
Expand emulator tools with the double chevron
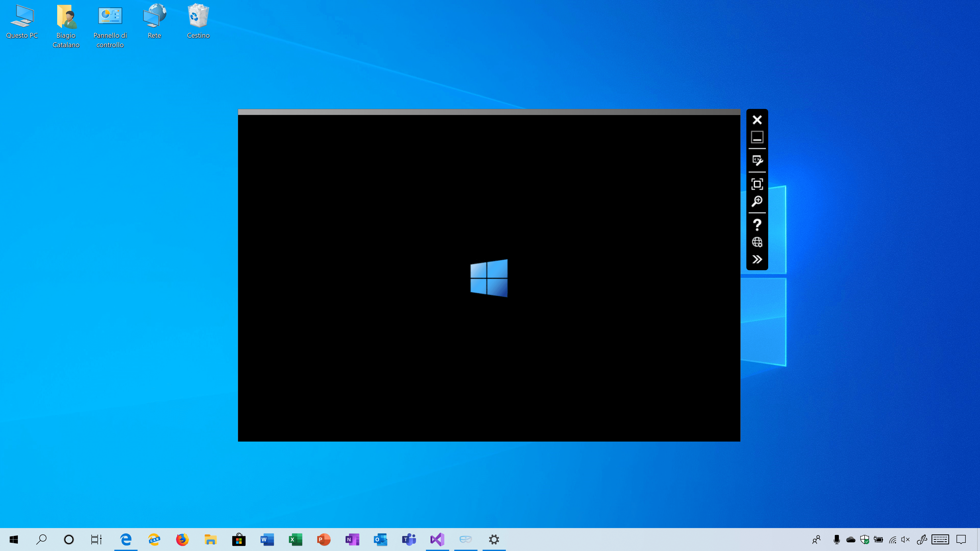click(757, 259)
